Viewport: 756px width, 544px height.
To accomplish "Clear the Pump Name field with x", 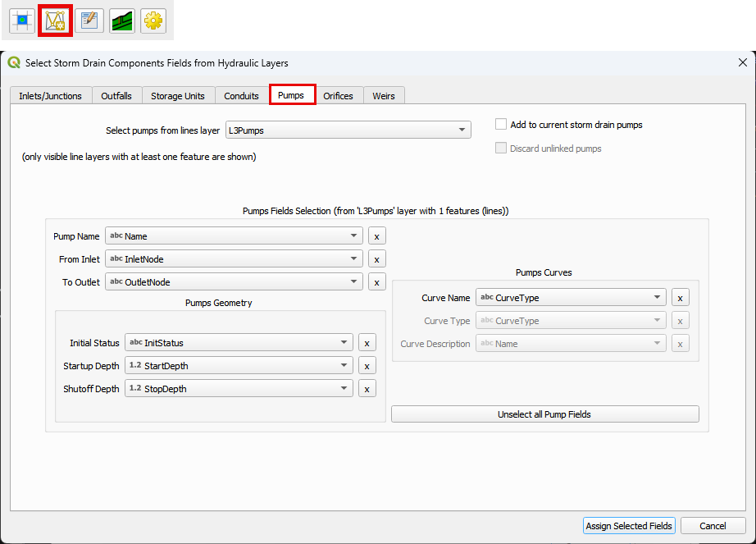I will [376, 236].
